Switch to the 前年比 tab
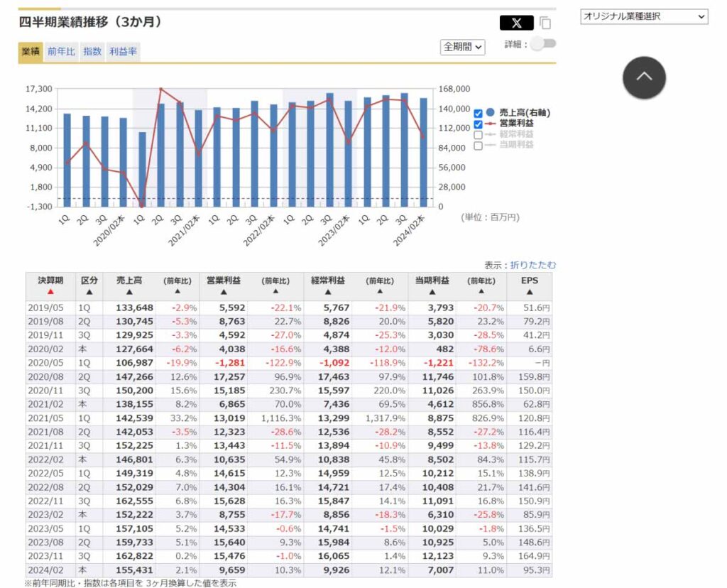Viewport: 727px width, 588px height. click(x=61, y=51)
